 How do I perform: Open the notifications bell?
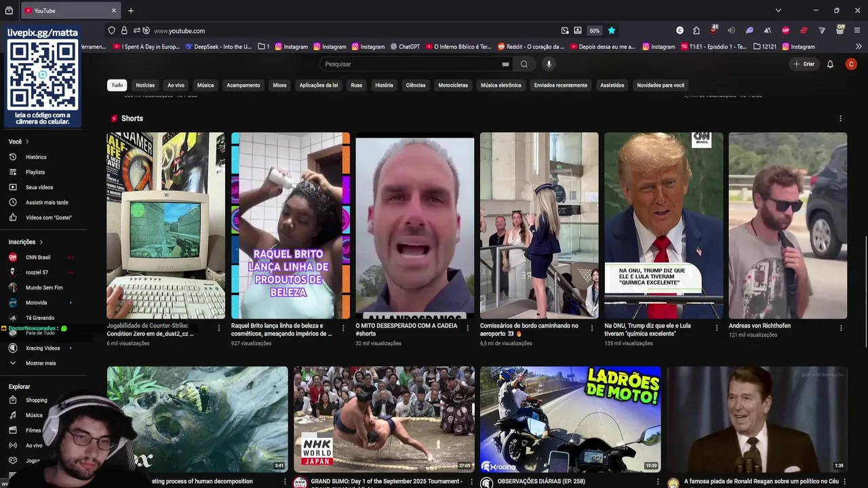tap(830, 64)
